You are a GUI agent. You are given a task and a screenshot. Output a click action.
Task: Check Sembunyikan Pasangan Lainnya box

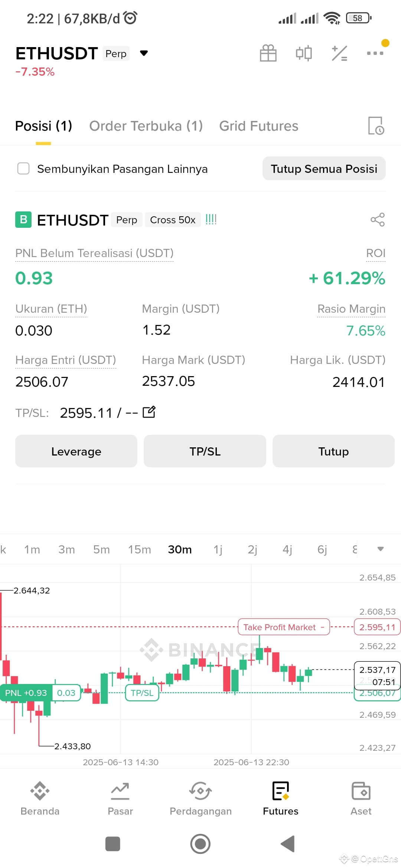coord(23,168)
